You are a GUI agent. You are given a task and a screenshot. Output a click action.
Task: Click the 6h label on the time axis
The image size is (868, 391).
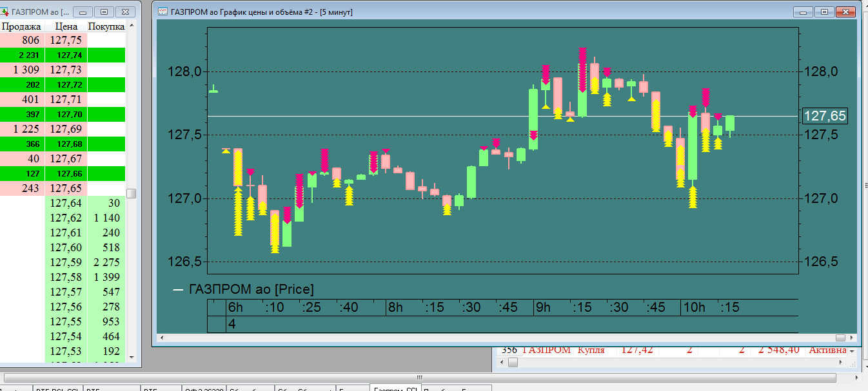pyautogui.click(x=236, y=308)
